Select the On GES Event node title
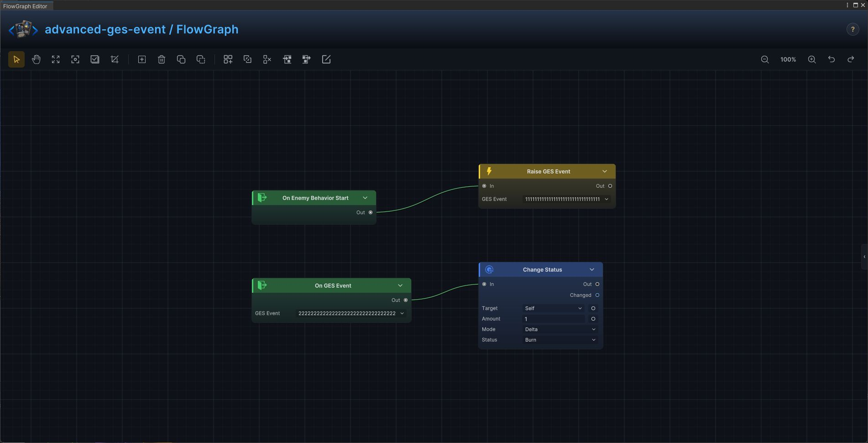 [x=333, y=285]
